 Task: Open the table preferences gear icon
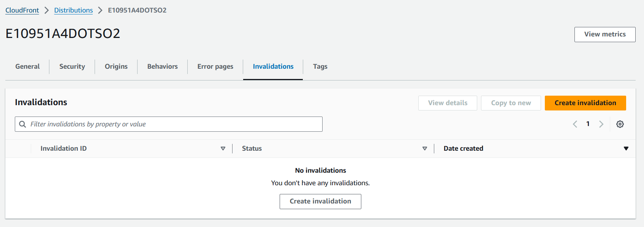point(620,124)
